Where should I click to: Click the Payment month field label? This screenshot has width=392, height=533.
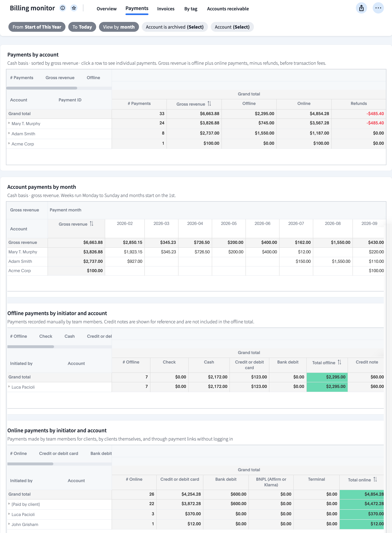(x=65, y=210)
